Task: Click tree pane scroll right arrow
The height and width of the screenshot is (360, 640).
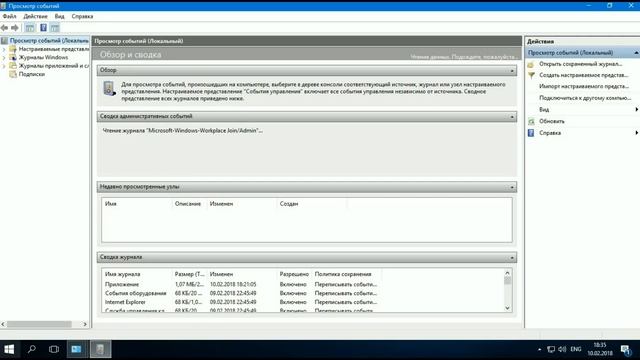Action: pos(85,324)
